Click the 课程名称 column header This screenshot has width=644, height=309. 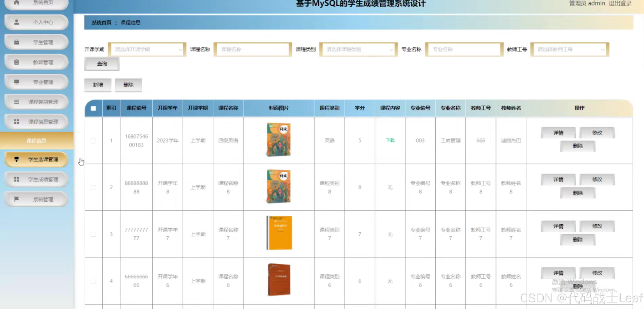(228, 108)
